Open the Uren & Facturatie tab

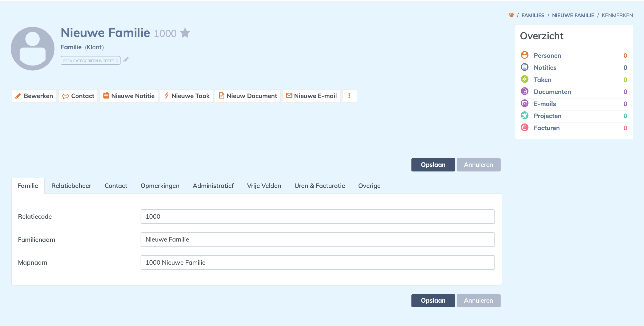319,186
